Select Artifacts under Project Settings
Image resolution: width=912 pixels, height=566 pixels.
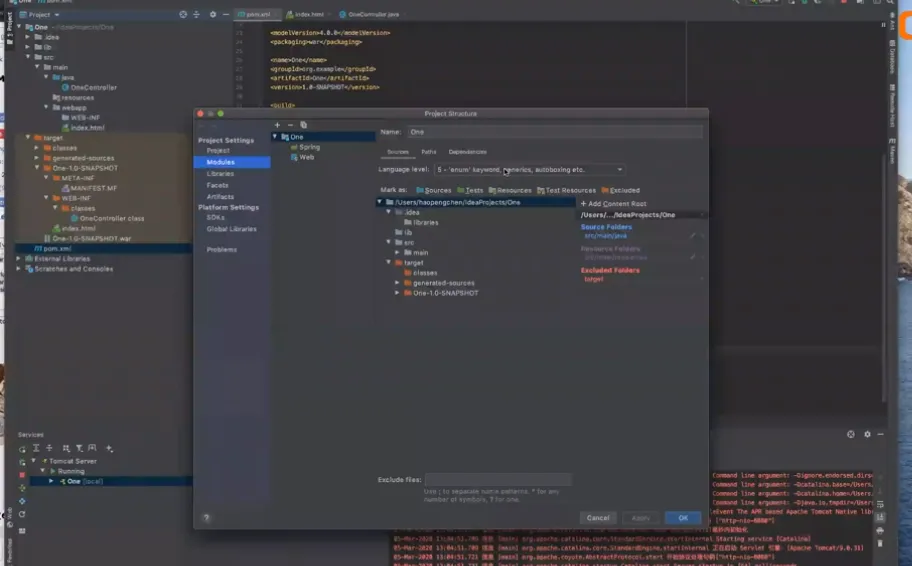click(x=220, y=197)
